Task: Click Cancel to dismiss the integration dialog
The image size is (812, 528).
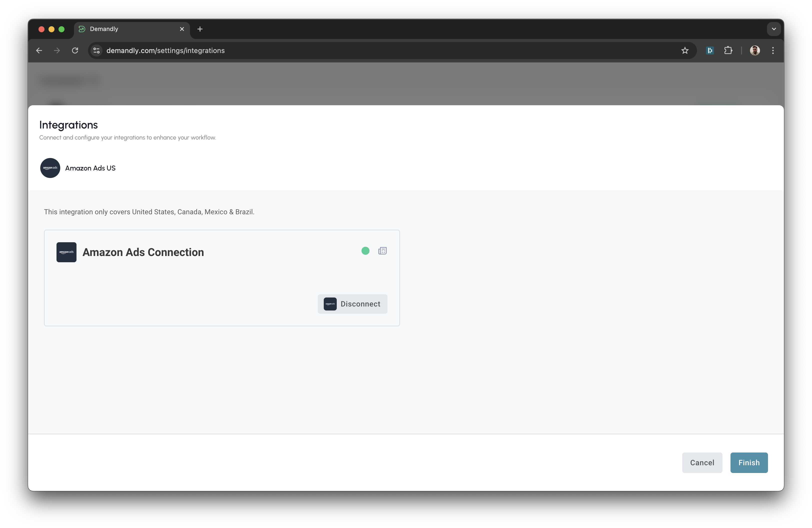Action: (x=702, y=462)
